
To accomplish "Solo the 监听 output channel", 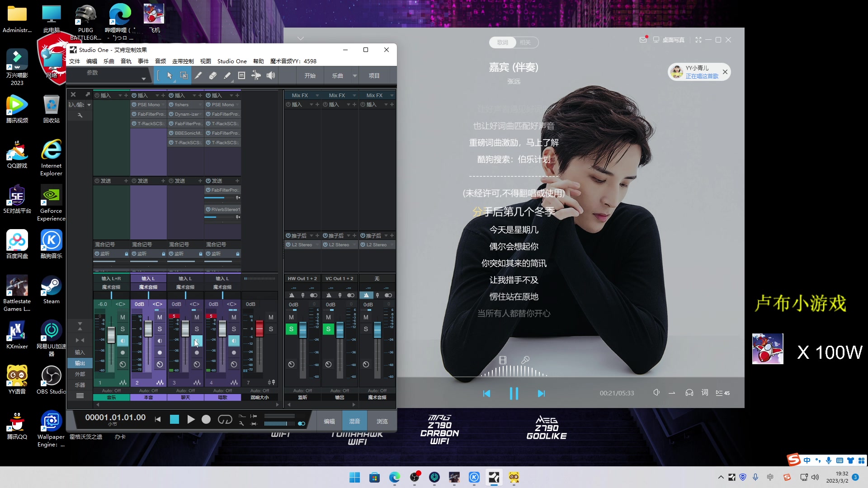I will (291, 329).
